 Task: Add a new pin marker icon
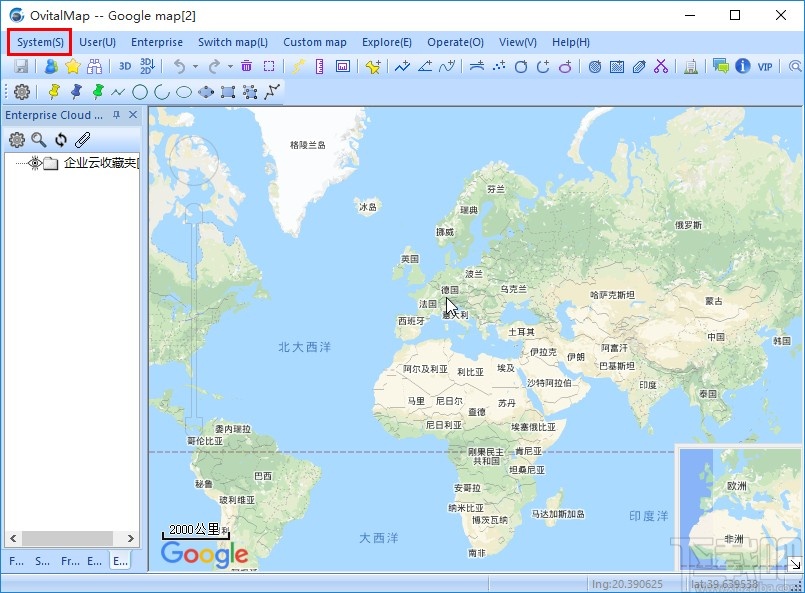pos(373,66)
